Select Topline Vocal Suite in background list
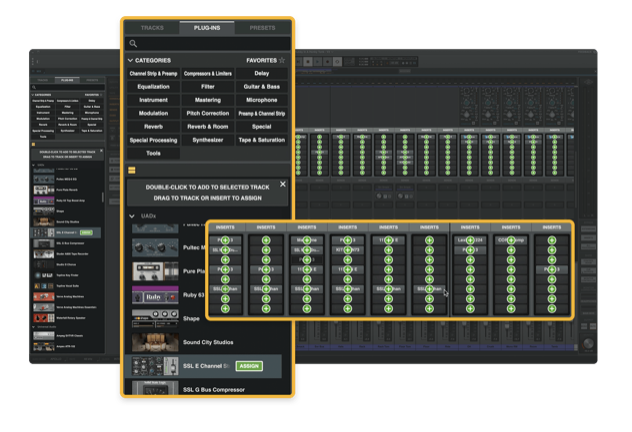The image size is (632, 432). [67, 286]
